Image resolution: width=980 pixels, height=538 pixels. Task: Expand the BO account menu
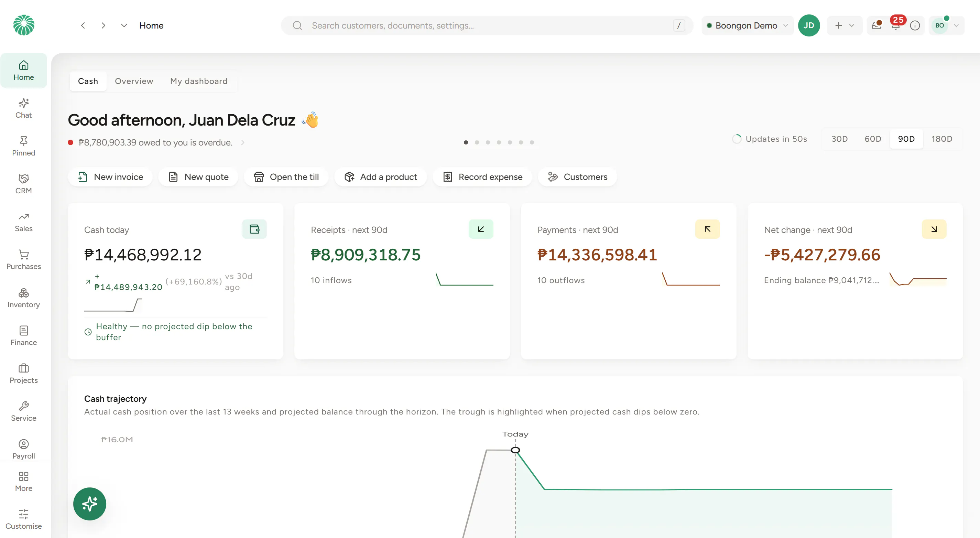point(947,25)
